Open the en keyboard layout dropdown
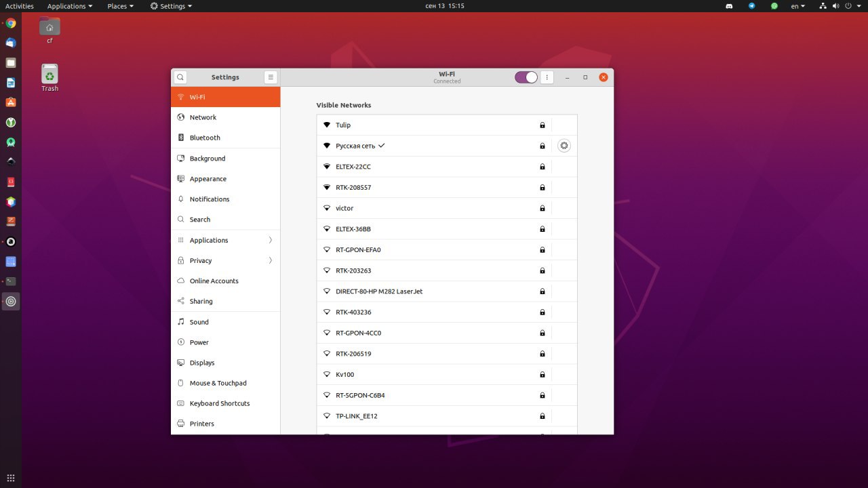The image size is (868, 488). (x=798, y=6)
